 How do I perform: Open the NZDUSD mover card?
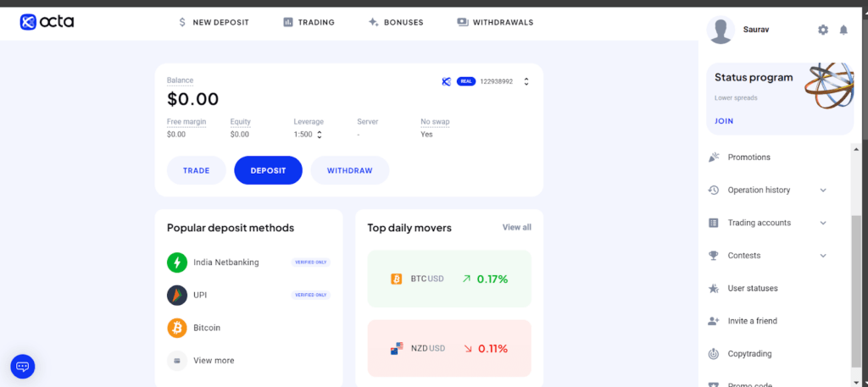click(x=449, y=348)
